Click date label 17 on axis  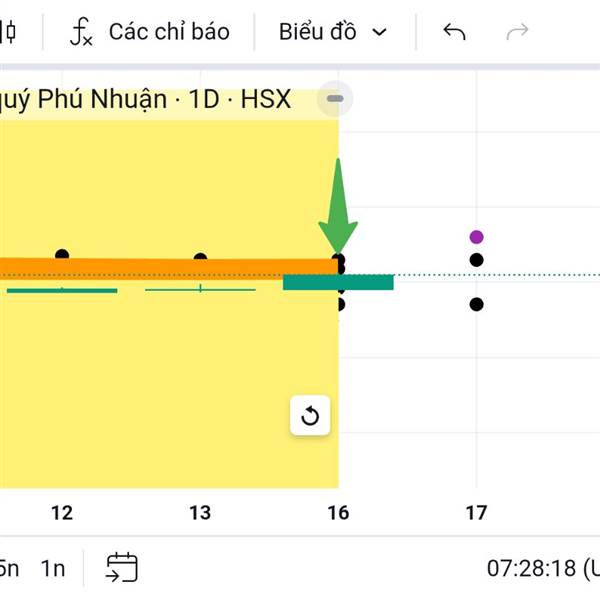click(476, 513)
